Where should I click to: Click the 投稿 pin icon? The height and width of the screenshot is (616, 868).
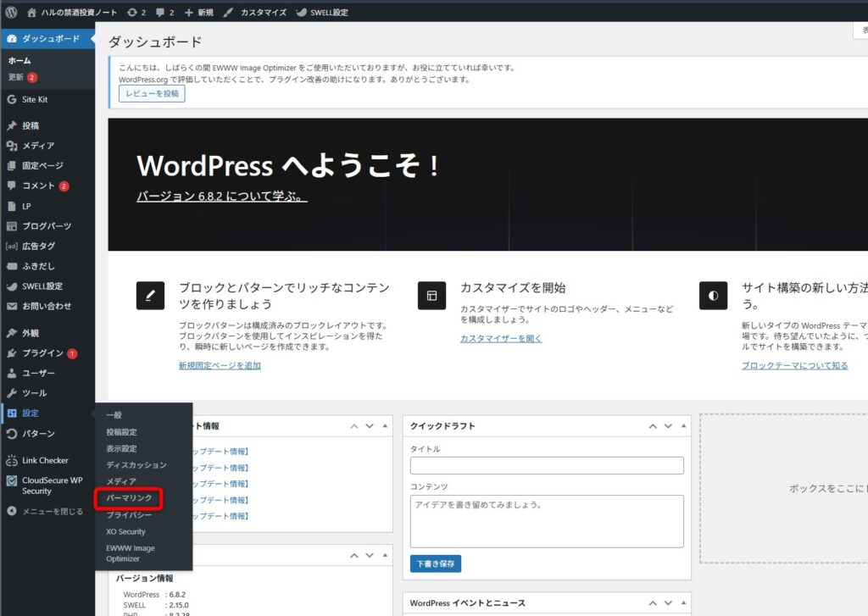tap(12, 125)
